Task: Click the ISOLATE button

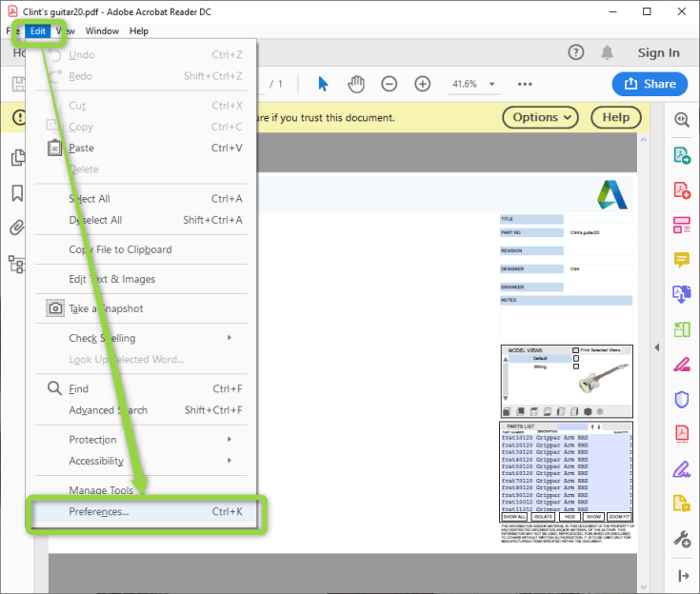Action: (543, 517)
